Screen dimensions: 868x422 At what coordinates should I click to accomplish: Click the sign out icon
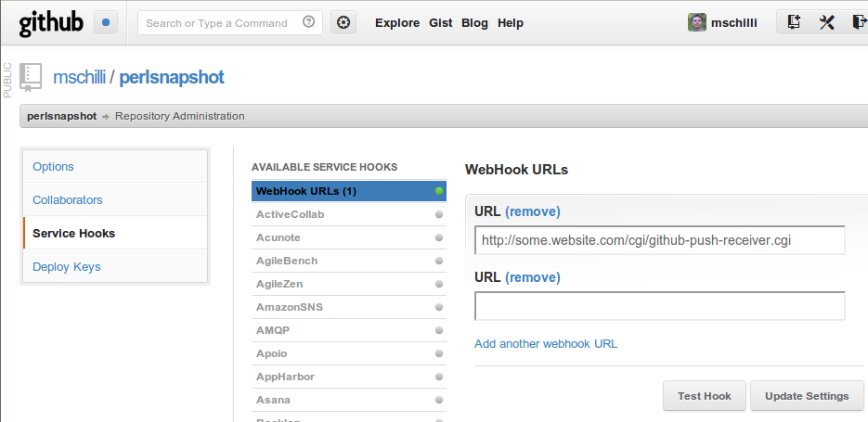[859, 22]
